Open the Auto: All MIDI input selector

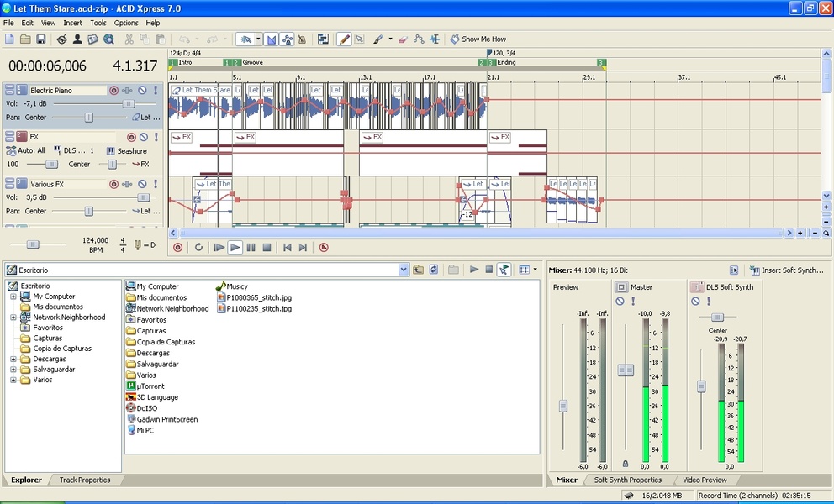(25, 150)
